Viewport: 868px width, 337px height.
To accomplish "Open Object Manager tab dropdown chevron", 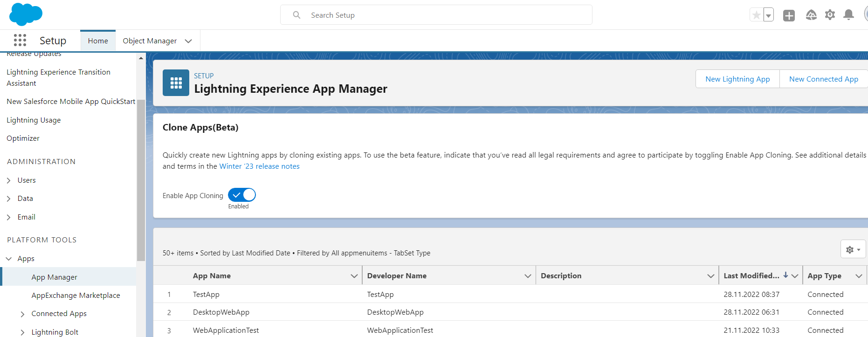I will coord(188,41).
